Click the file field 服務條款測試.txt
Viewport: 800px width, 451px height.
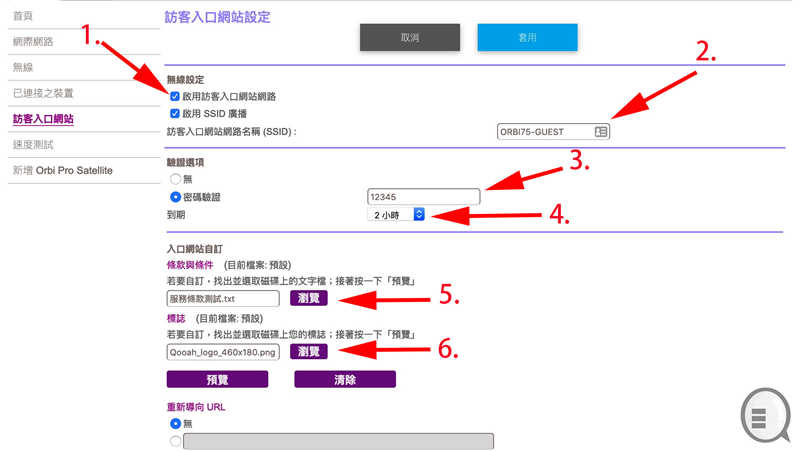pyautogui.click(x=223, y=298)
